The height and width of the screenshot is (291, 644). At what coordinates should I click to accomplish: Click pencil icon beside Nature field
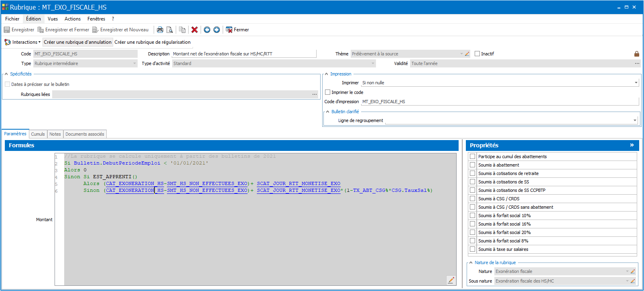[633, 271]
